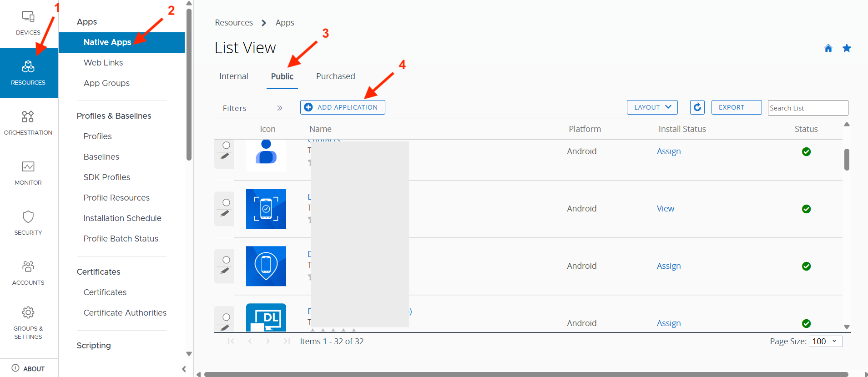This screenshot has width=868, height=377.
Task: Expand the Filters panel chevron
Action: coord(279,108)
